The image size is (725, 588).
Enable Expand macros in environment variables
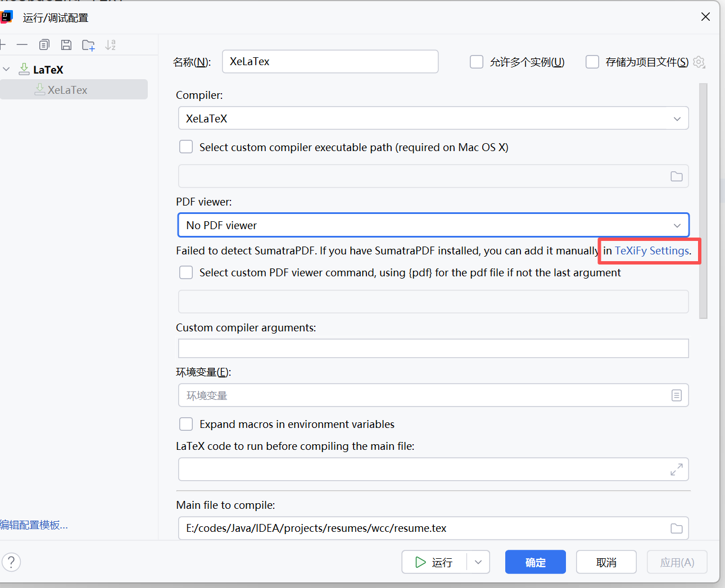click(x=186, y=424)
